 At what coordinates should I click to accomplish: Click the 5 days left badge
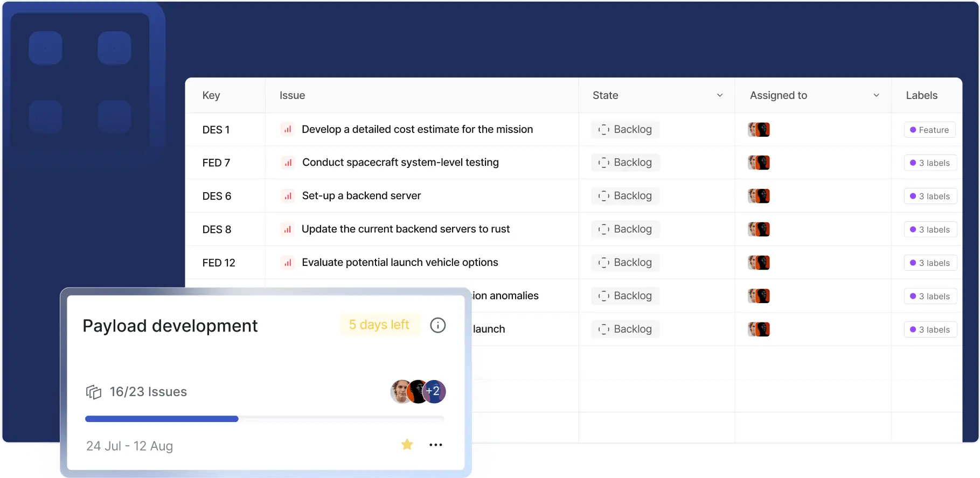click(x=379, y=325)
